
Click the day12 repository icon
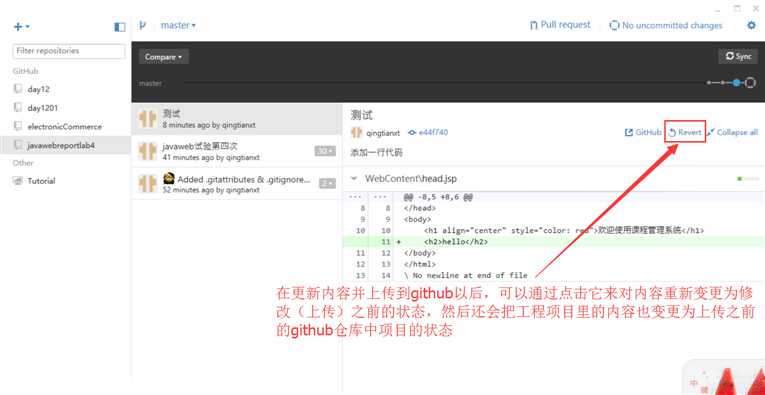tap(18, 89)
